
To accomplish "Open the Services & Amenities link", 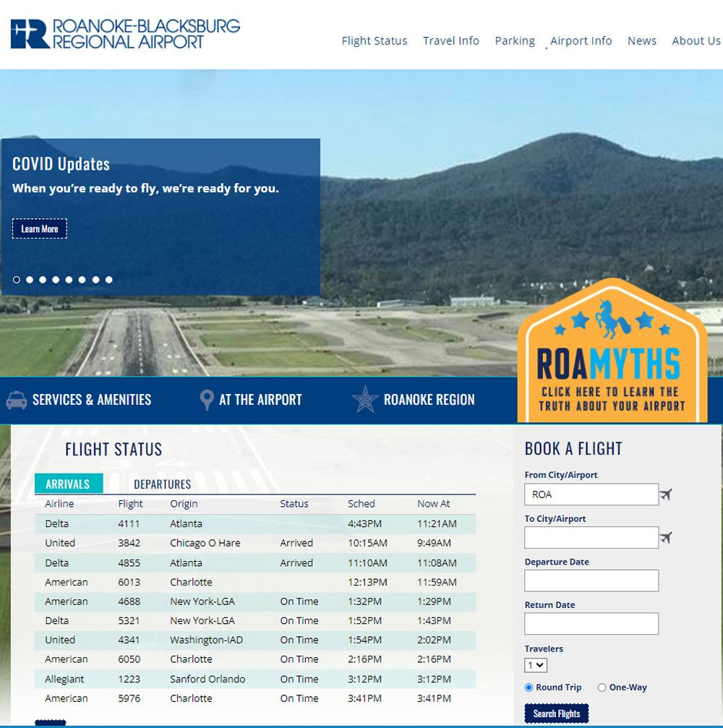I will (x=92, y=400).
